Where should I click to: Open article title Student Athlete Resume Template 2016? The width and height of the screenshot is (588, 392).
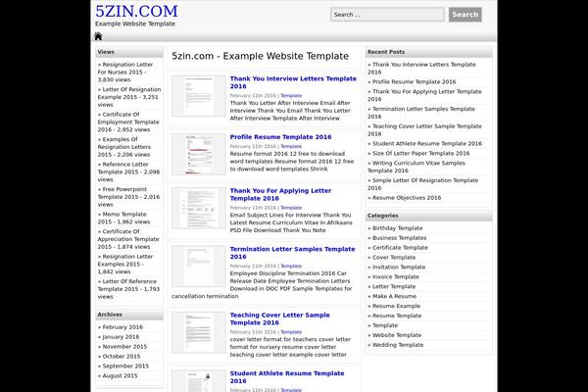click(287, 377)
